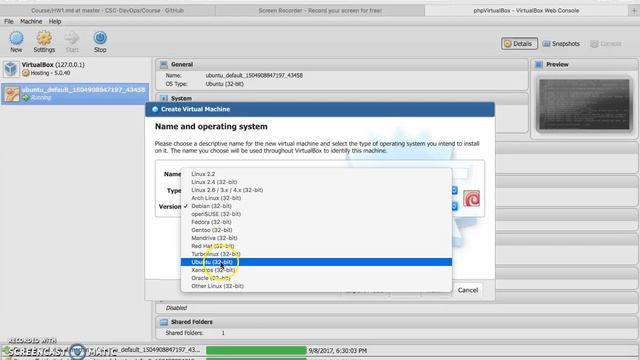Image resolution: width=640 pixels, height=360 pixels.
Task: Click the Console button
Action: [607, 44]
